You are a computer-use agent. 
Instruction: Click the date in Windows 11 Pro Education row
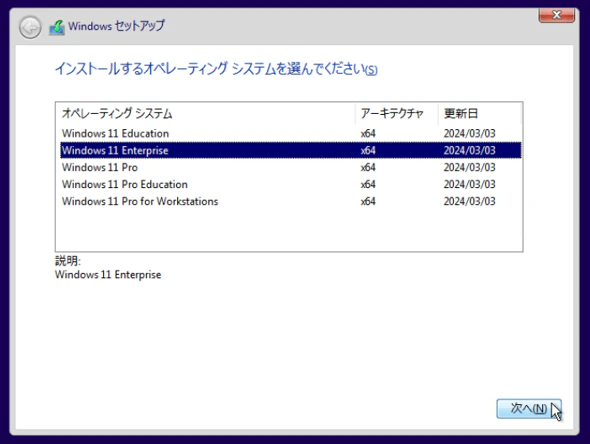point(470,184)
